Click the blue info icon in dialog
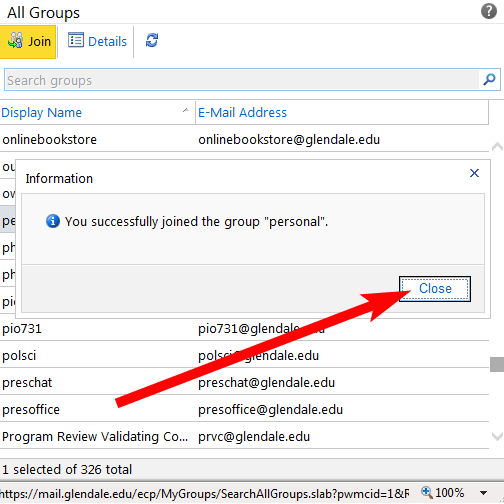Screen dimensions: 504x504 [53, 221]
